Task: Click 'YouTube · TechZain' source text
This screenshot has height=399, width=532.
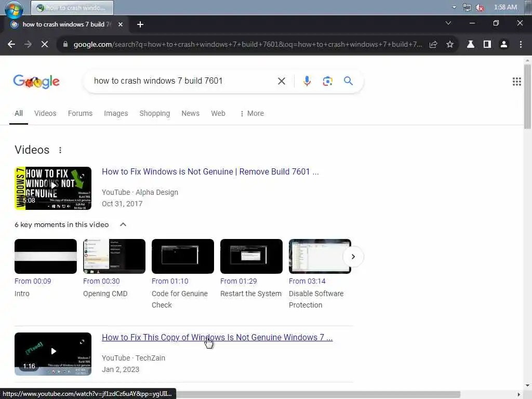Action: click(x=134, y=358)
